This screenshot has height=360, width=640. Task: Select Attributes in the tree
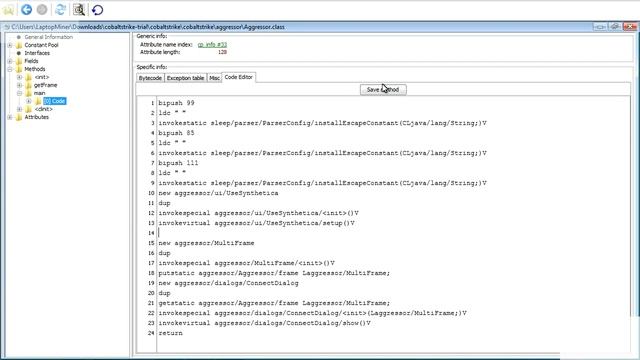tap(36, 117)
